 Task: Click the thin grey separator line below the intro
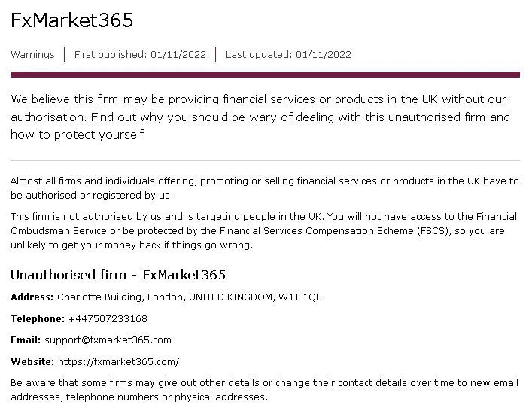pyautogui.click(x=265, y=160)
